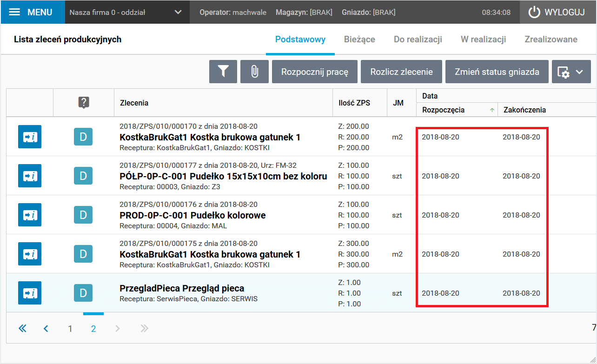Image resolution: width=597 pixels, height=364 pixels.
Task: Click order text 2018/ZPS/010/000170 z dnia 2018-08-20
Action: pyautogui.click(x=188, y=126)
